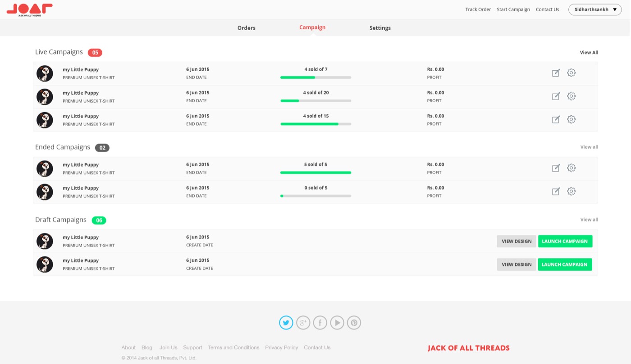Open gear settings for the 0 sold of 5 campaign

pyautogui.click(x=571, y=191)
